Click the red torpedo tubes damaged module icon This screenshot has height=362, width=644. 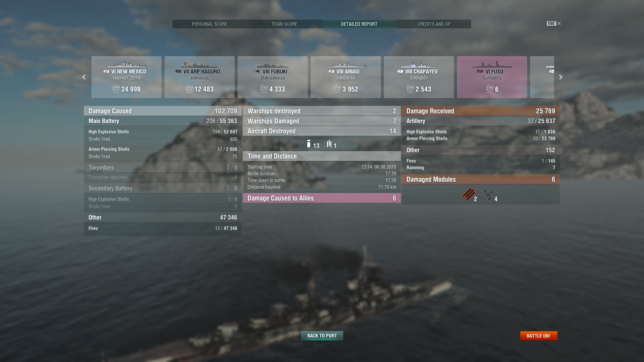click(469, 194)
